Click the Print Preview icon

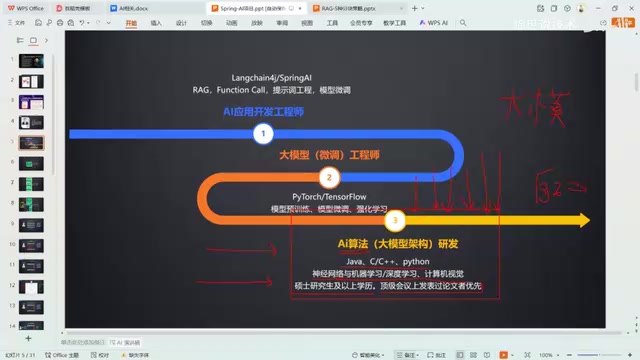point(71,23)
